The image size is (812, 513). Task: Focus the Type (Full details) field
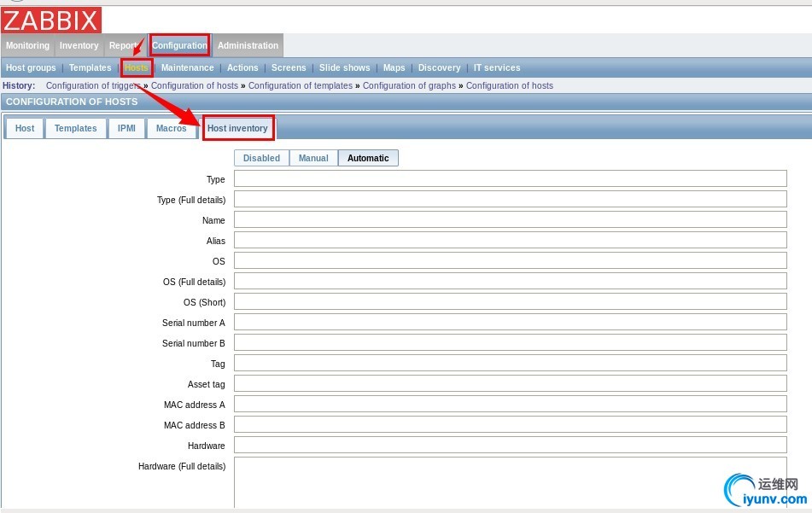(510, 199)
